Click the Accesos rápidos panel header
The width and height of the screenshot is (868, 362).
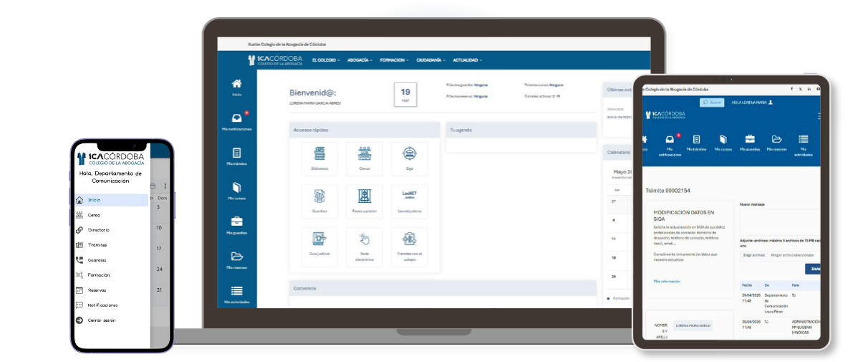coord(364,130)
